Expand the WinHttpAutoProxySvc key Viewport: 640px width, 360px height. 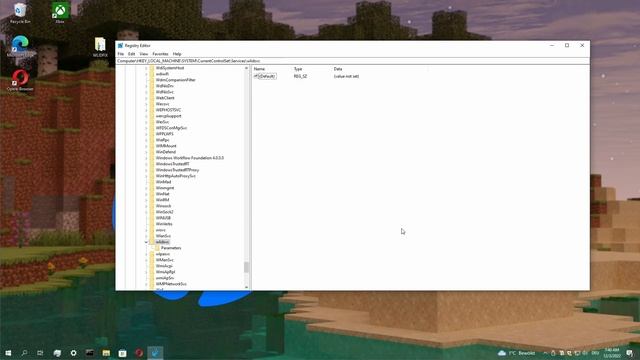click(x=146, y=176)
